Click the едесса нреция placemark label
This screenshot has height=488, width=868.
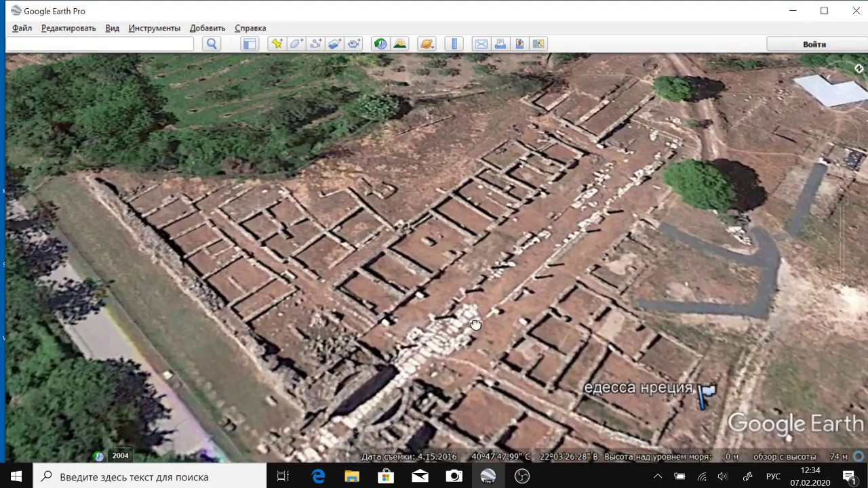pyautogui.click(x=638, y=388)
